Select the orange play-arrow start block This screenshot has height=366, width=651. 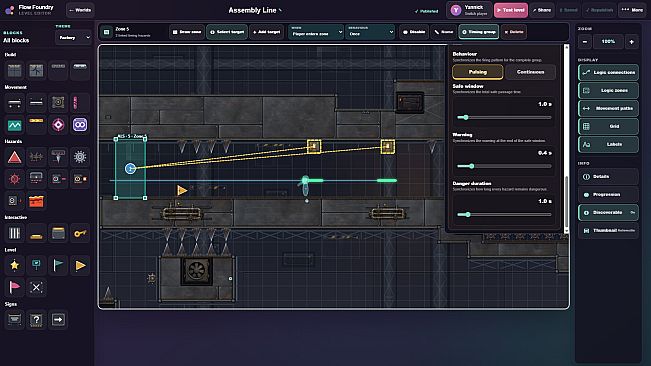pyautogui.click(x=80, y=266)
